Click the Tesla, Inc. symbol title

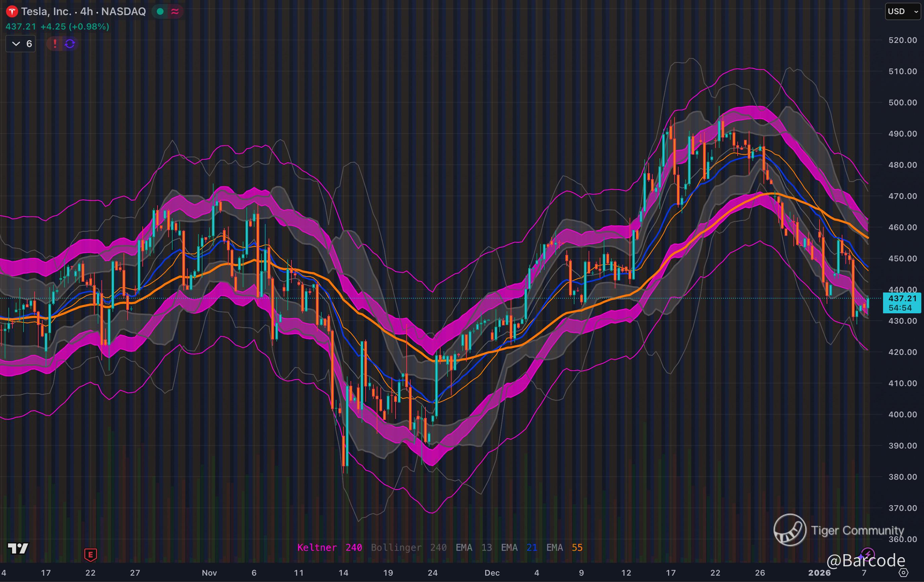[x=46, y=11]
